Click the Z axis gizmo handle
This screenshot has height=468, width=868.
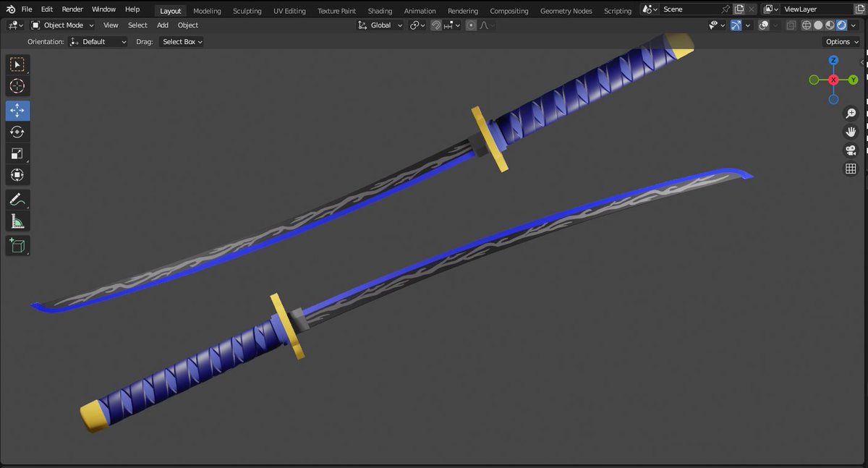(833, 61)
